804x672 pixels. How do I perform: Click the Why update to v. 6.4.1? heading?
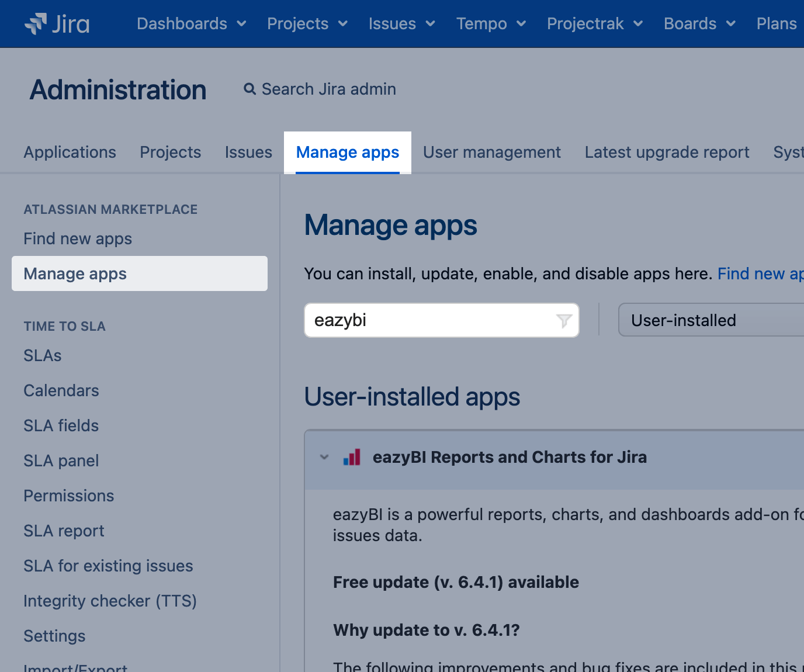(427, 630)
